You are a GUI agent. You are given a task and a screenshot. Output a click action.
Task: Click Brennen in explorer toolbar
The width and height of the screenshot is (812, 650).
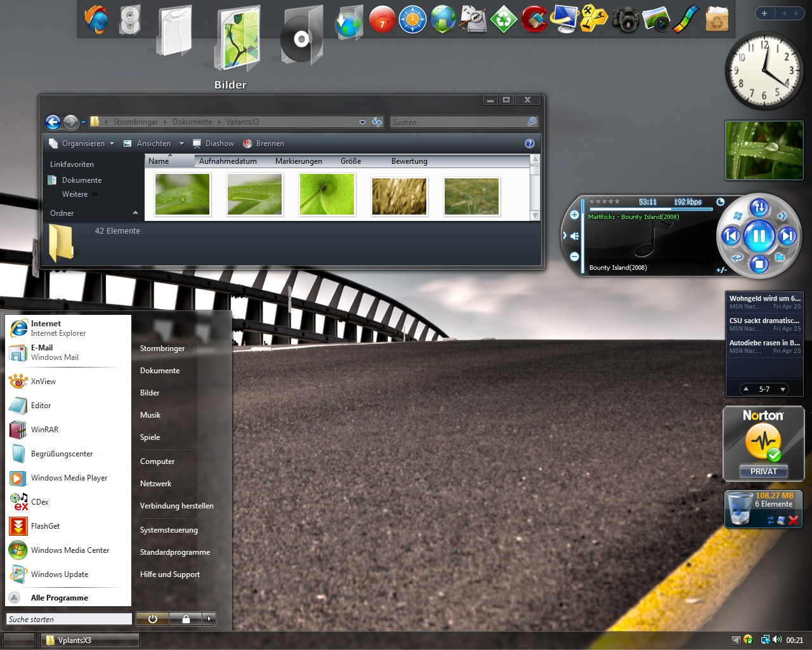264,143
